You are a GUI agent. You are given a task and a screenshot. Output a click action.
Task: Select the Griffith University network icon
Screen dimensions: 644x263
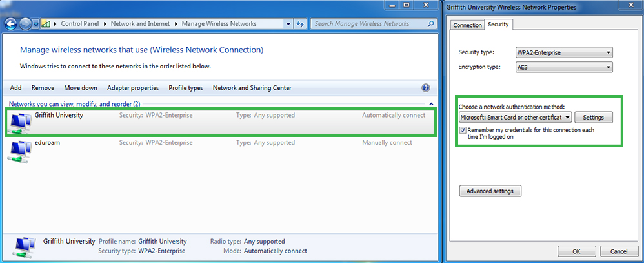[x=21, y=122]
